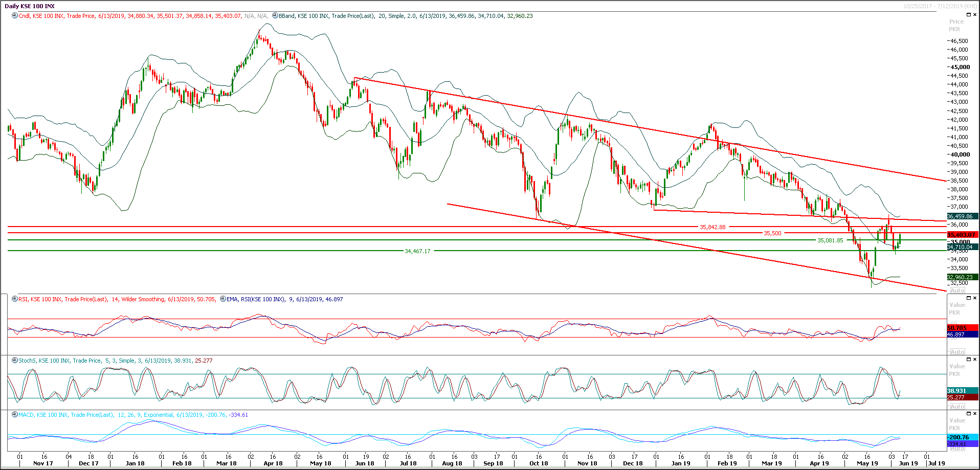Close the MACD panel using the x icon

(x=974, y=413)
